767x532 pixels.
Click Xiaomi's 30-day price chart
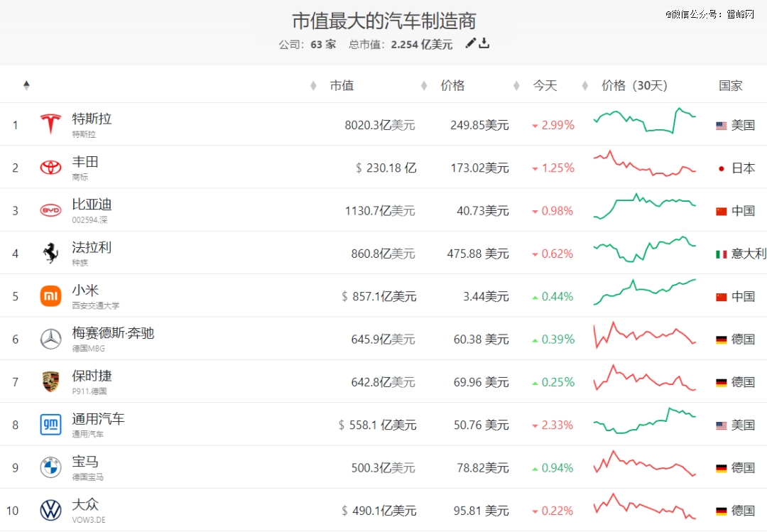(645, 292)
